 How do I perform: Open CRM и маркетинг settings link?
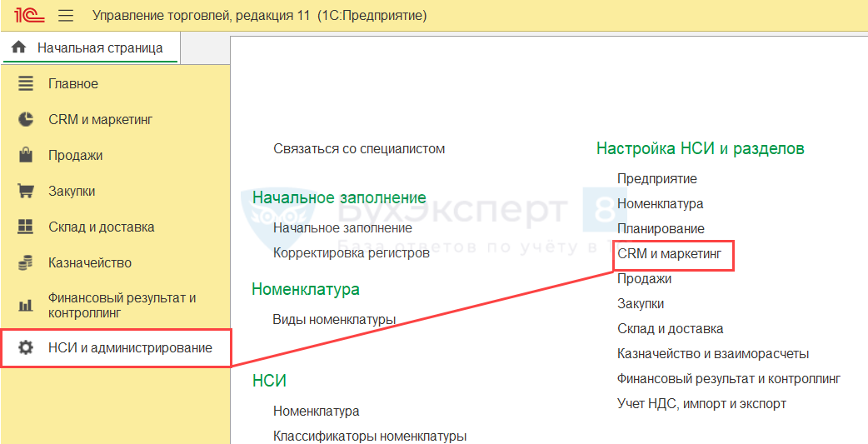click(x=670, y=254)
